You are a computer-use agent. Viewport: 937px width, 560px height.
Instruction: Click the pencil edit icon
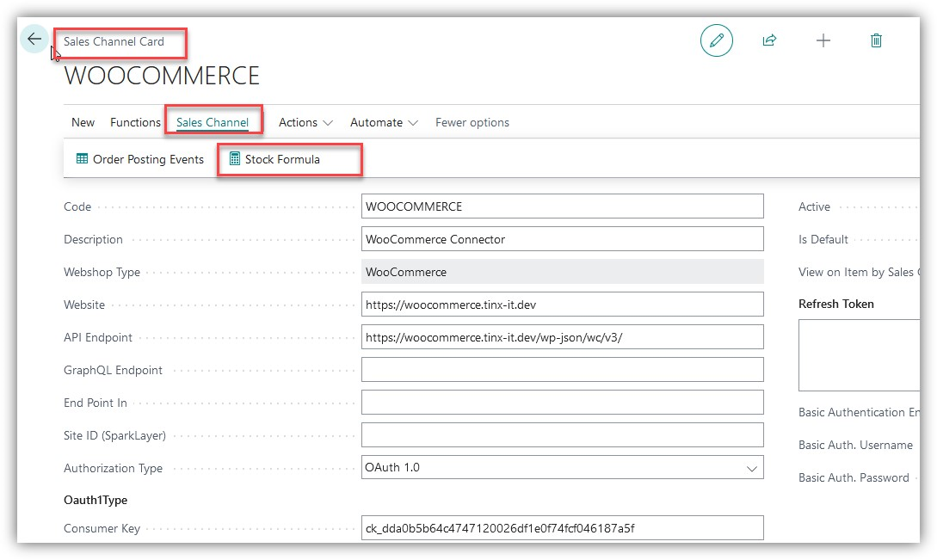[717, 40]
